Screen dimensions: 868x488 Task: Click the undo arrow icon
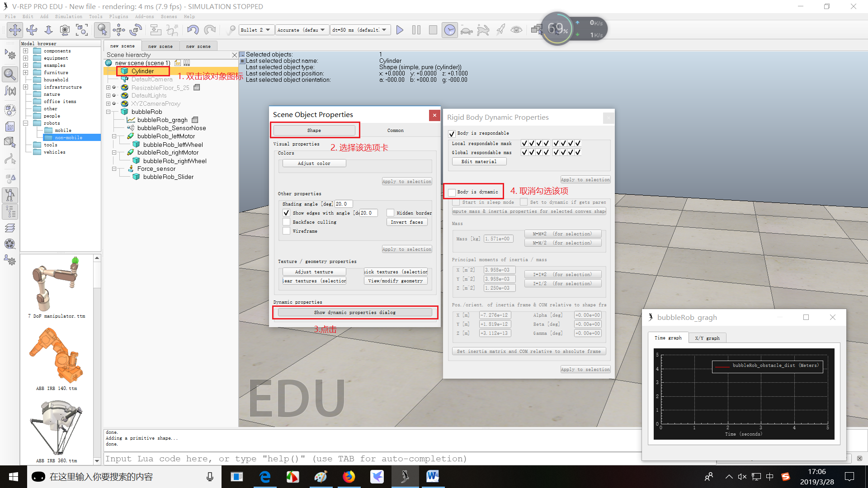click(193, 30)
